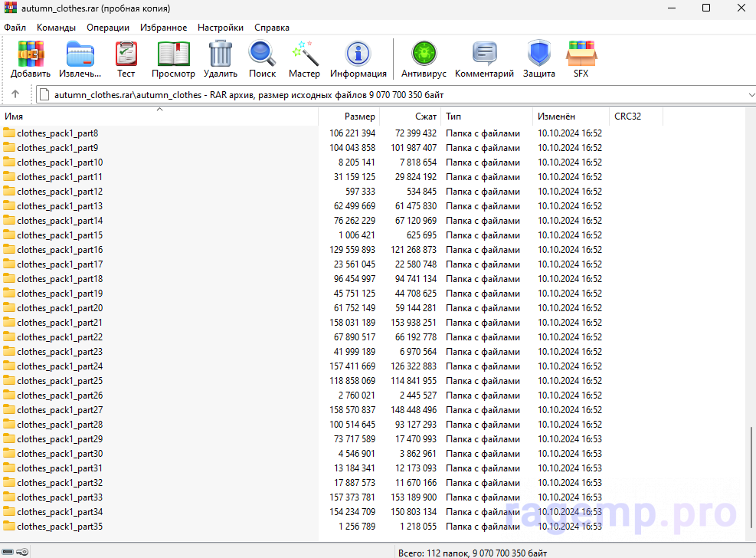Select folder clothes_pack1_part27

pos(60,409)
